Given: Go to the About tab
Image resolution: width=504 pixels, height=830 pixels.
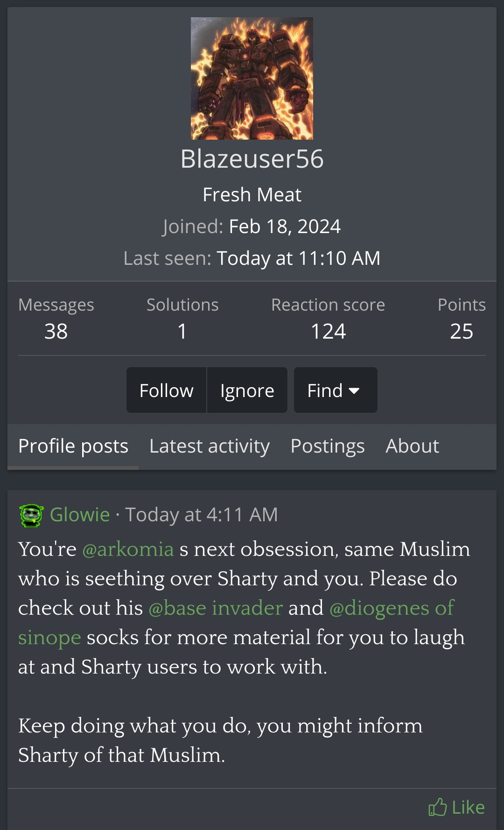Looking at the screenshot, I should tap(412, 446).
